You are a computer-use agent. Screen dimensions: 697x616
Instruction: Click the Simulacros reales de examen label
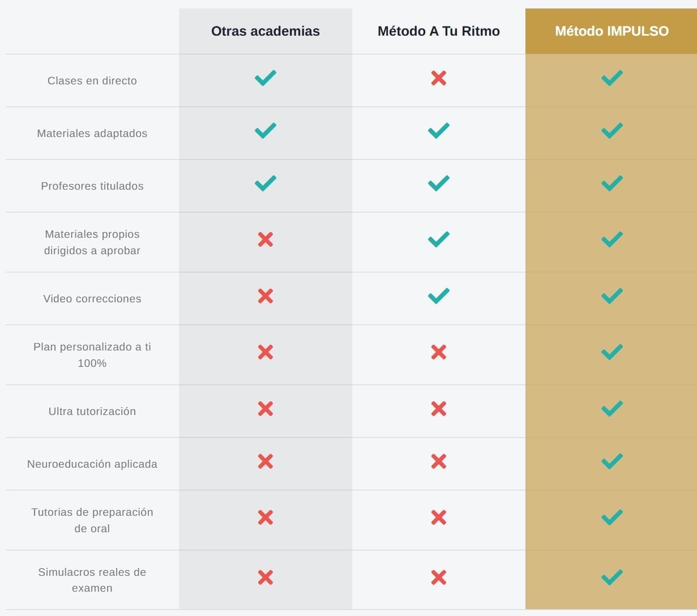[92, 580]
